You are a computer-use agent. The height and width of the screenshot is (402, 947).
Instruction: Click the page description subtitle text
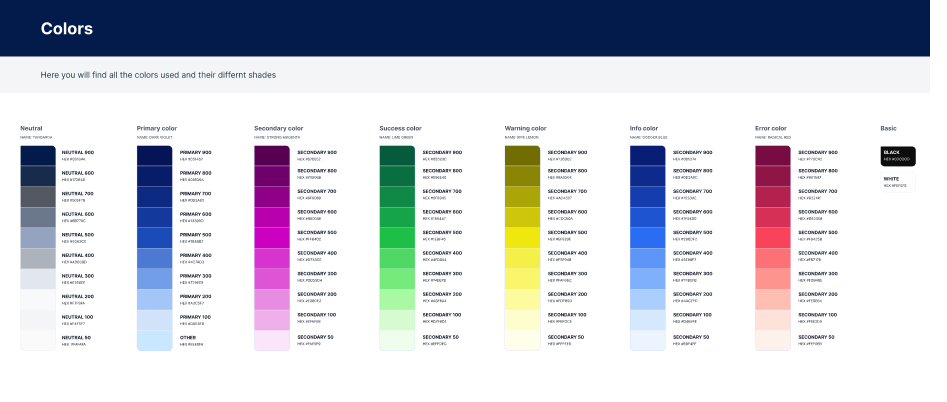158,75
